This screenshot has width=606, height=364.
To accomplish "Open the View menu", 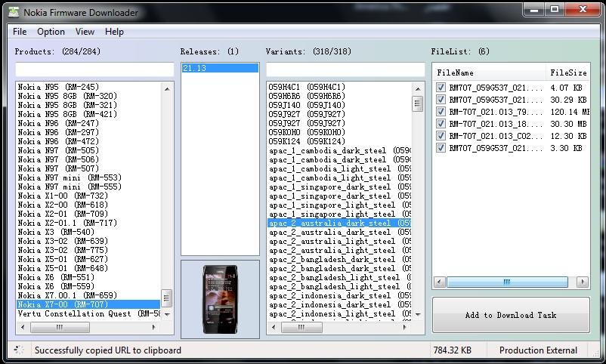I will pyautogui.click(x=85, y=32).
